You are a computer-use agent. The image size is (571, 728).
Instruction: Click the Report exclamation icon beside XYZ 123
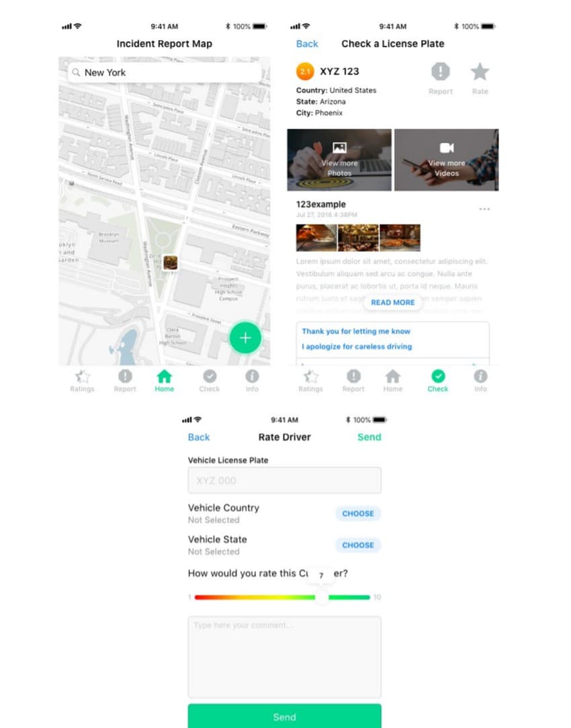coord(441,73)
